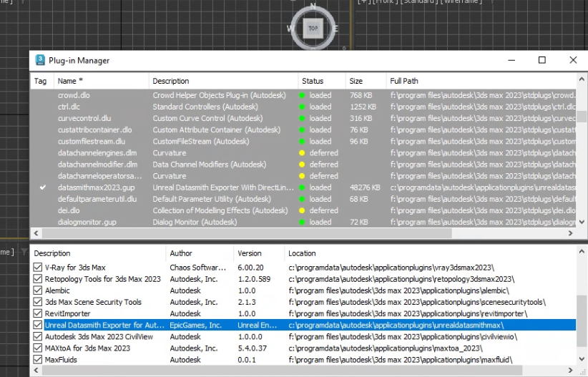Click the lower list horizontal scroll right arrow
588x377 pixels.
570,371
